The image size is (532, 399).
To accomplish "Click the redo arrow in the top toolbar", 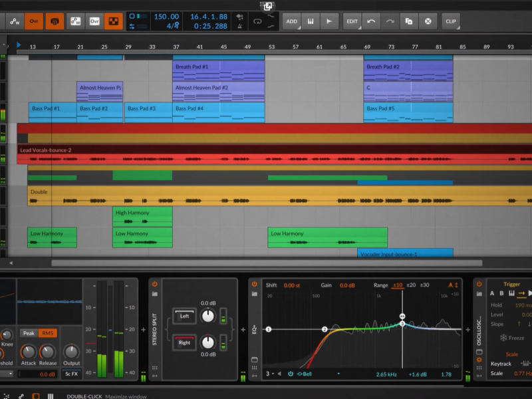I will pyautogui.click(x=390, y=21).
